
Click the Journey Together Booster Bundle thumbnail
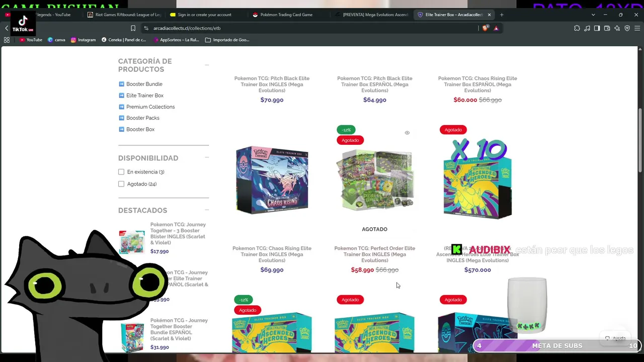133,337
